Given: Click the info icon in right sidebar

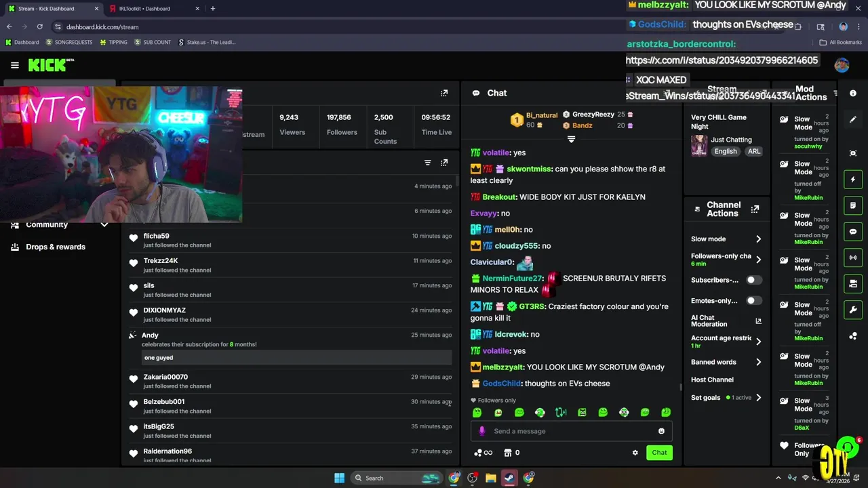Looking at the screenshot, I should click(853, 93).
